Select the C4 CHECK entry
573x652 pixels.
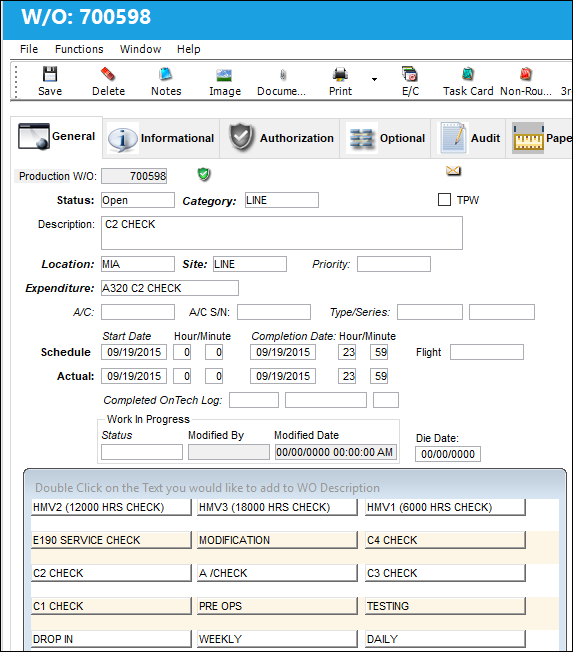click(445, 540)
